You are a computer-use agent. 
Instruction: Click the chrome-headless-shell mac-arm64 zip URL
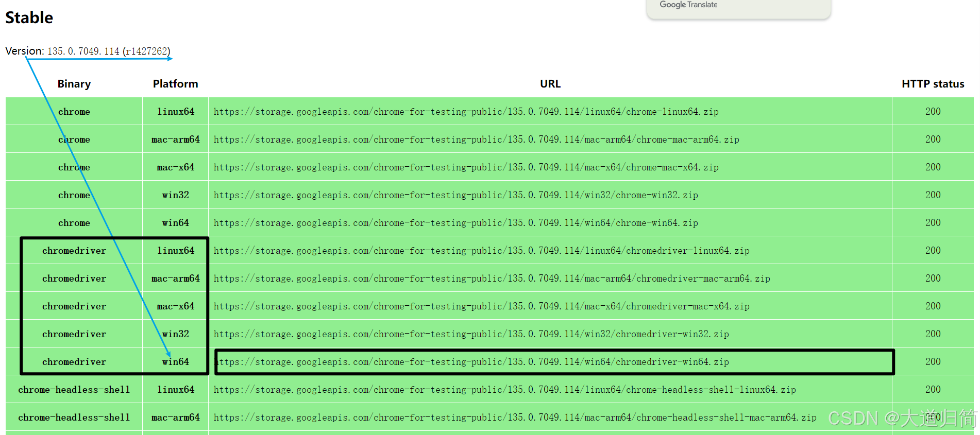(515, 417)
